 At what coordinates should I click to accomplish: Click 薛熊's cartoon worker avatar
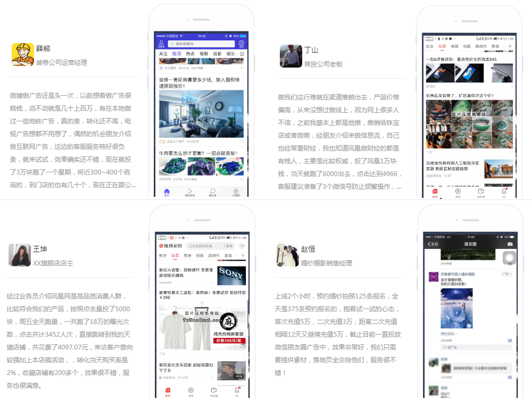pos(23,54)
